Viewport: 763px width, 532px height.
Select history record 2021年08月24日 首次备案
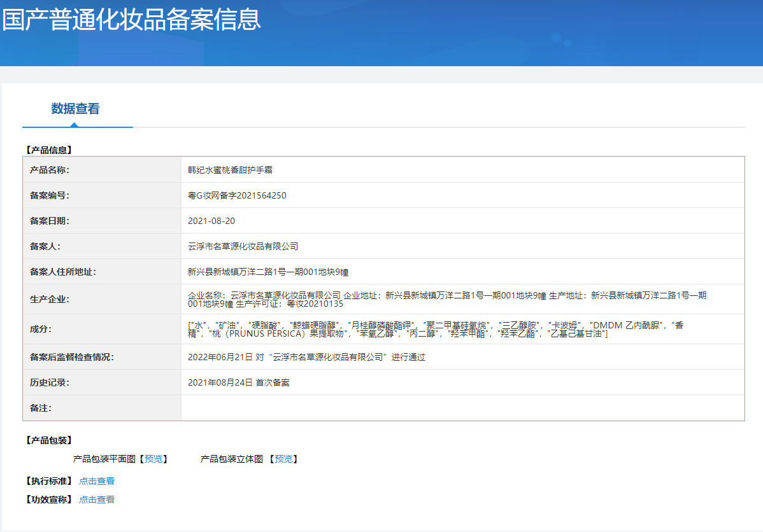[238, 382]
